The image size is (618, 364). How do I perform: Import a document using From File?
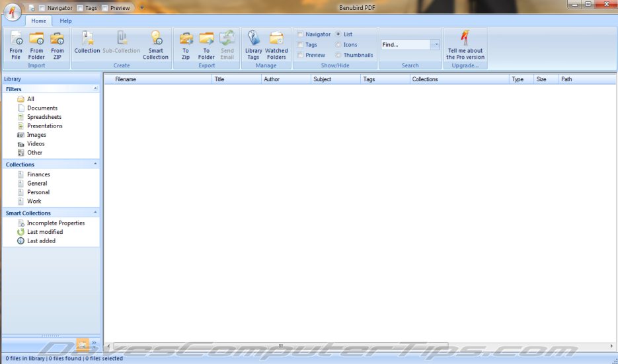tap(16, 45)
